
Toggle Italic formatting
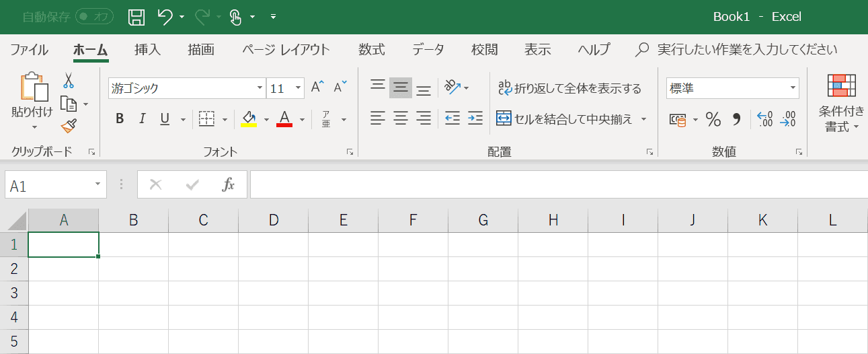click(142, 119)
